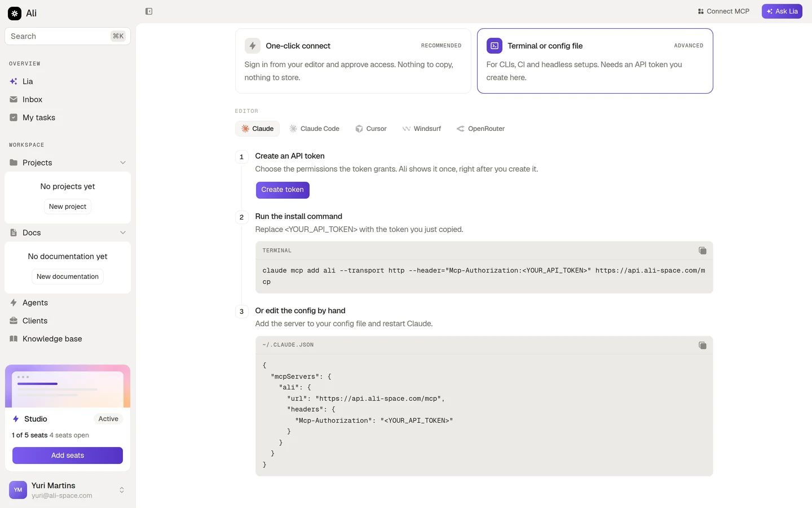812x508 pixels.
Task: Click the "No projects yet" text
Action: [68, 186]
